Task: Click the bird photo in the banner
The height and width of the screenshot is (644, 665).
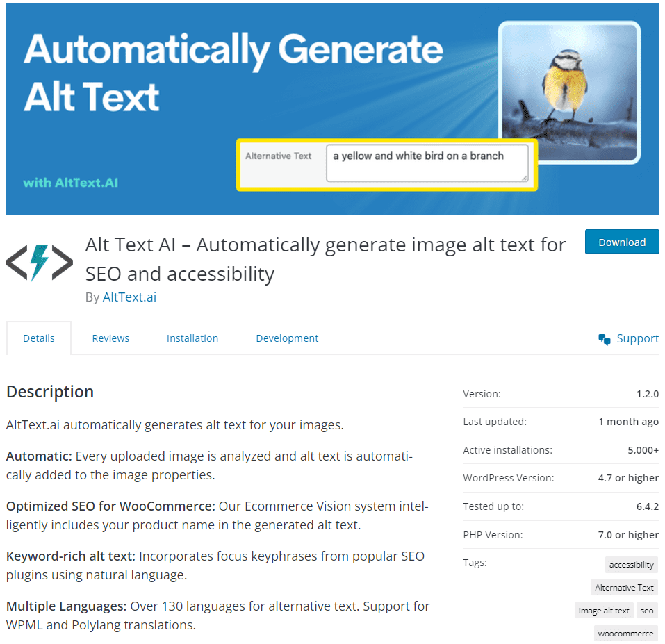Action: point(569,92)
